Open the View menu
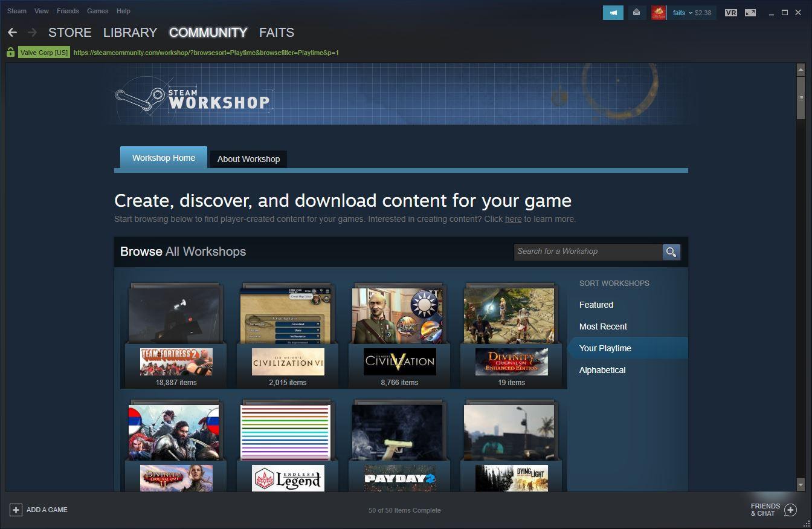Screen dimensions: 812x529 (x=42, y=11)
